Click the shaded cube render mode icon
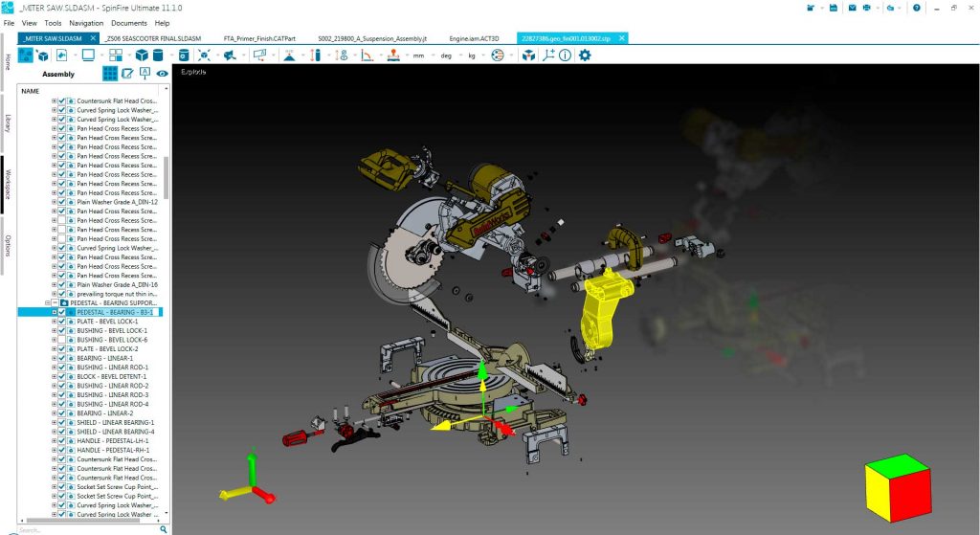The width and height of the screenshot is (980, 535). 142,55
